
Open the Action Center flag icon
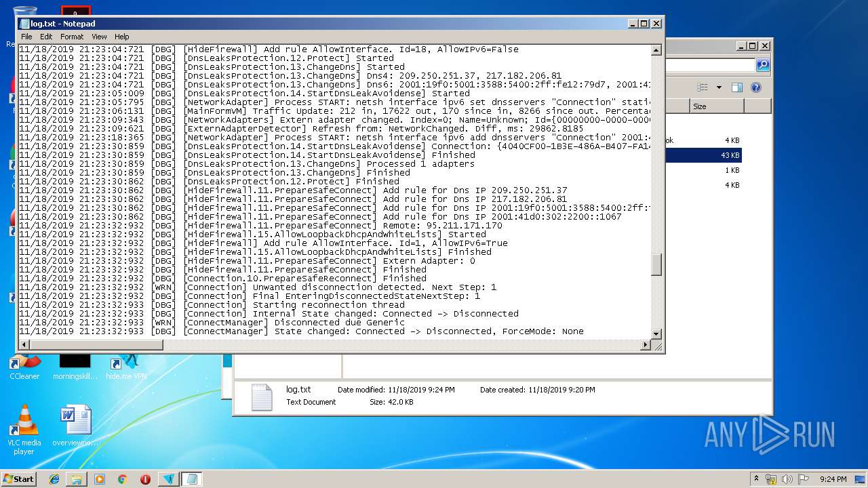tap(804, 479)
